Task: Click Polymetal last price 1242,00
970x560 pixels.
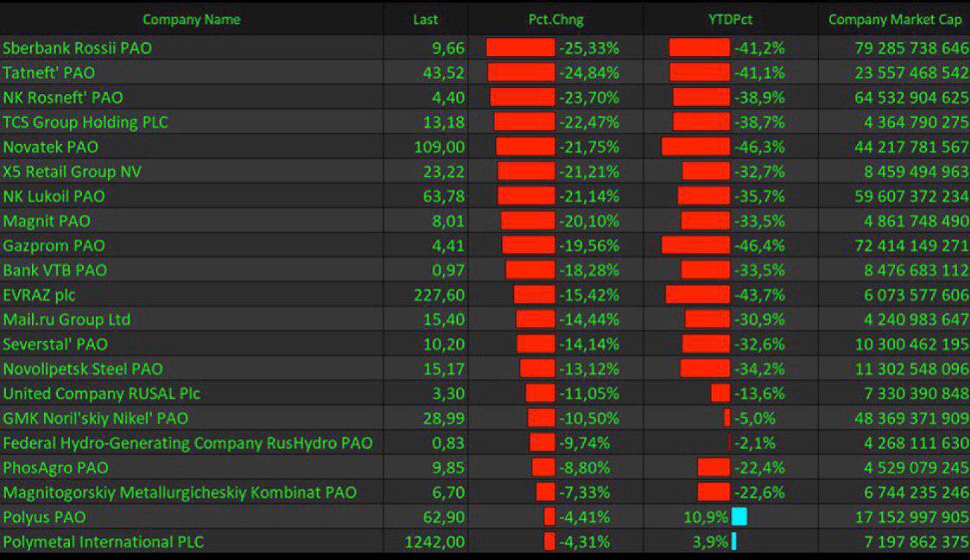Action: tap(435, 542)
